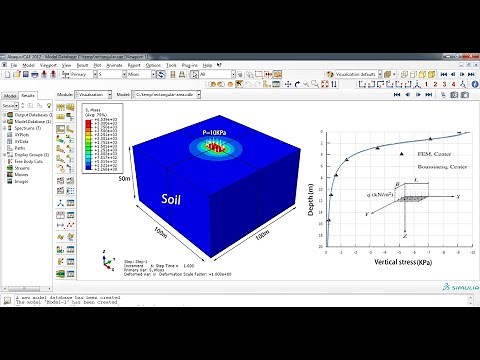This screenshot has height=360, width=480.
Task: Jump to first frame in top toolbar
Action: point(444,74)
